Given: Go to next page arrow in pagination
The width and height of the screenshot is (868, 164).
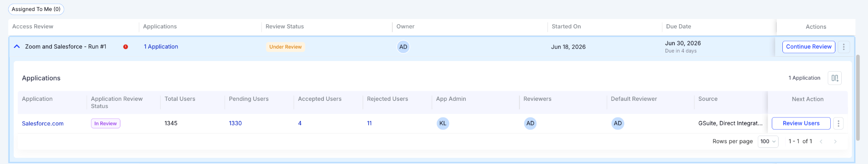Looking at the screenshot, I should click(835, 142).
